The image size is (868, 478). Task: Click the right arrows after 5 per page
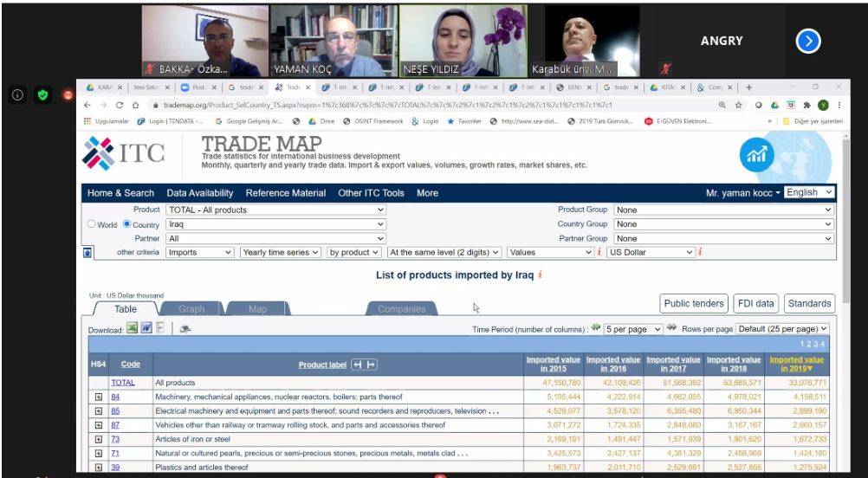click(x=671, y=327)
